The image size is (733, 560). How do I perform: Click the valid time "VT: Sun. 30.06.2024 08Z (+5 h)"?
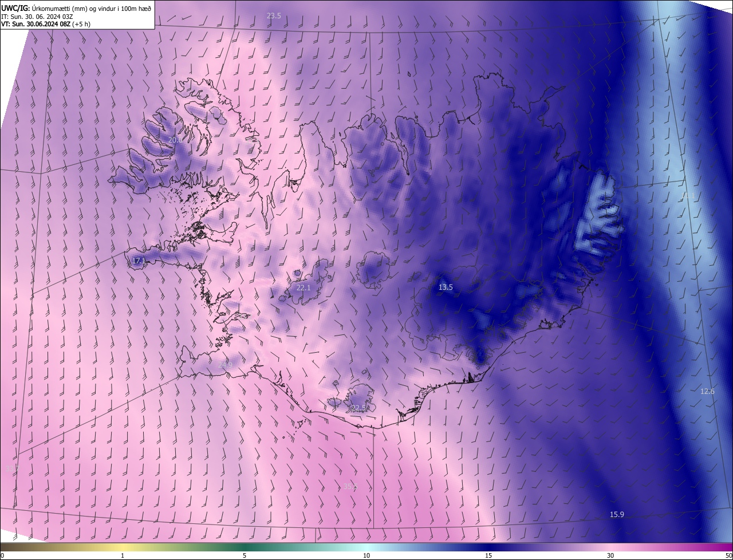46,24
